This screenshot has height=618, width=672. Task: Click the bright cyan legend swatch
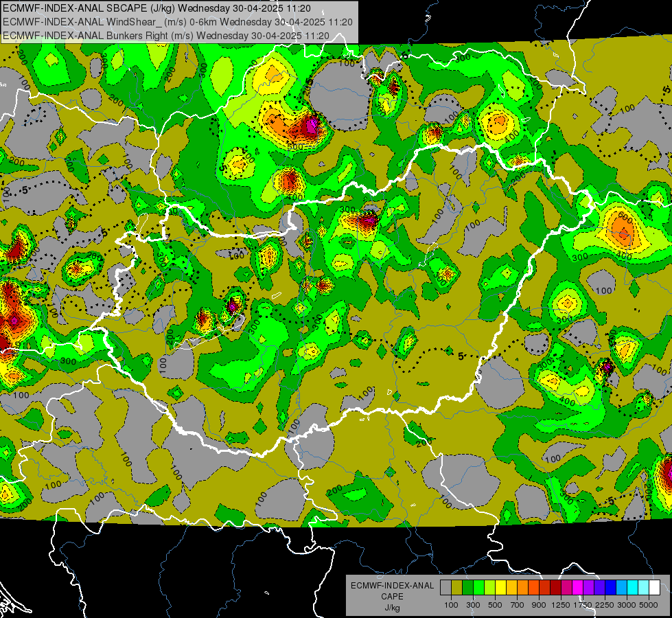tap(633, 587)
